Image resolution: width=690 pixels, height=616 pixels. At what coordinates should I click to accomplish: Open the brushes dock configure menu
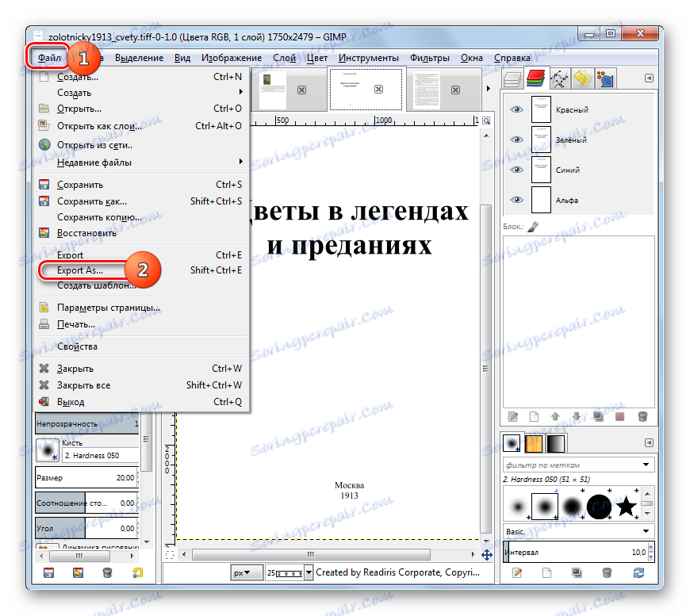tap(649, 442)
